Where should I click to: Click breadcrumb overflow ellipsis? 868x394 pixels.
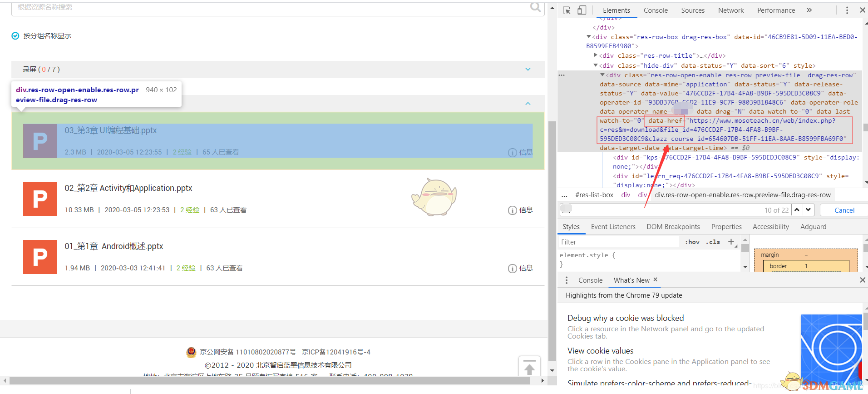(564, 195)
